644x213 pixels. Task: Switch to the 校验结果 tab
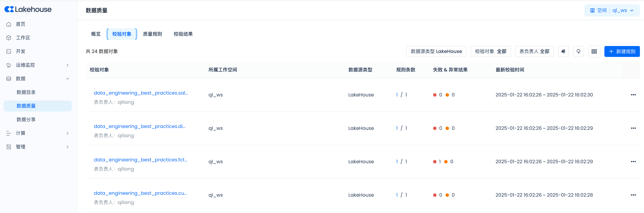point(183,34)
